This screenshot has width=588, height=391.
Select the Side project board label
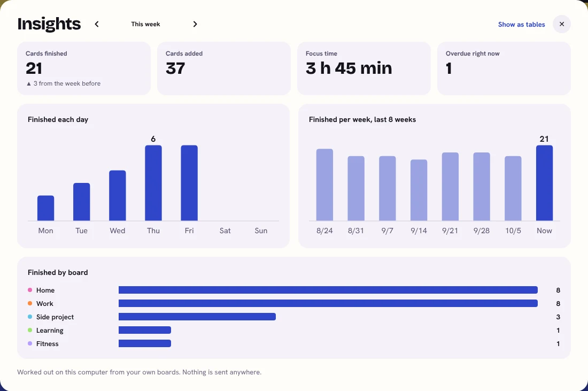click(55, 317)
